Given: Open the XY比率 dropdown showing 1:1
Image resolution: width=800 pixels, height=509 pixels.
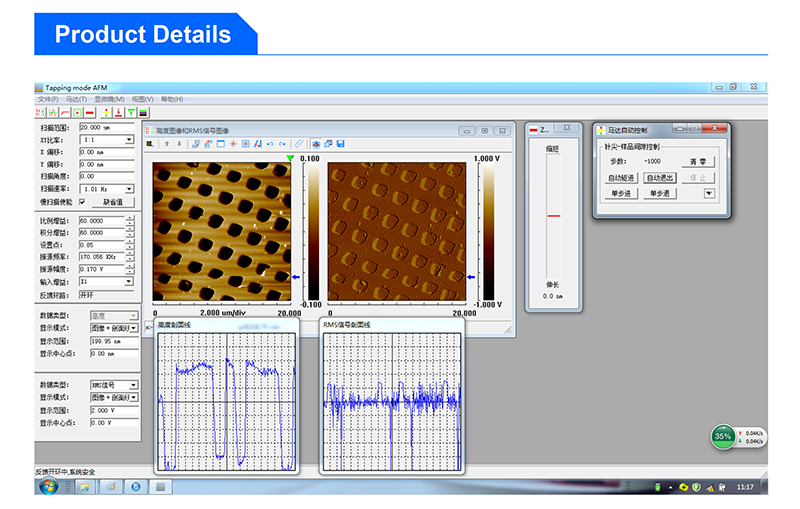Looking at the screenshot, I should tap(129, 140).
